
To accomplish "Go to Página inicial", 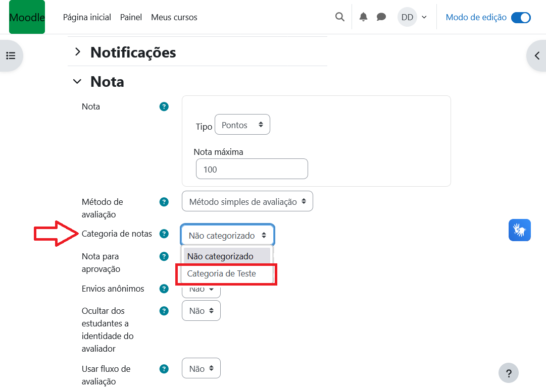I will tap(87, 17).
